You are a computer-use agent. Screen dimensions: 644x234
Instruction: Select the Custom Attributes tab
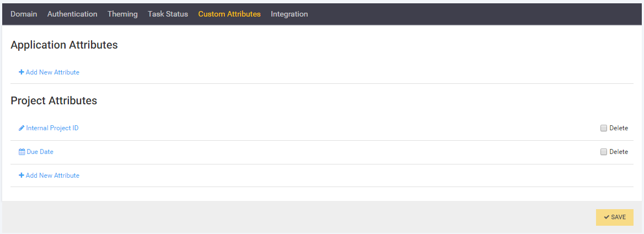pyautogui.click(x=229, y=14)
